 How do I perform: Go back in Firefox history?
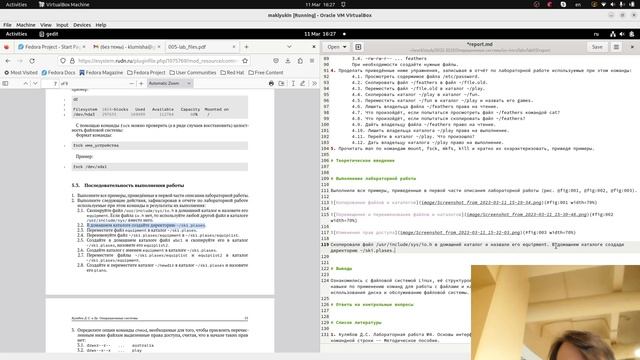(8, 60)
